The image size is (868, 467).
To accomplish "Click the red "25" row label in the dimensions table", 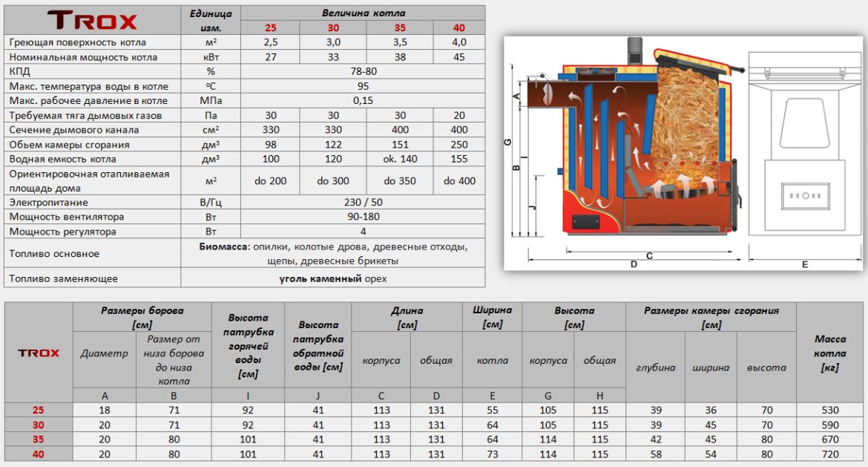I will click(38, 411).
